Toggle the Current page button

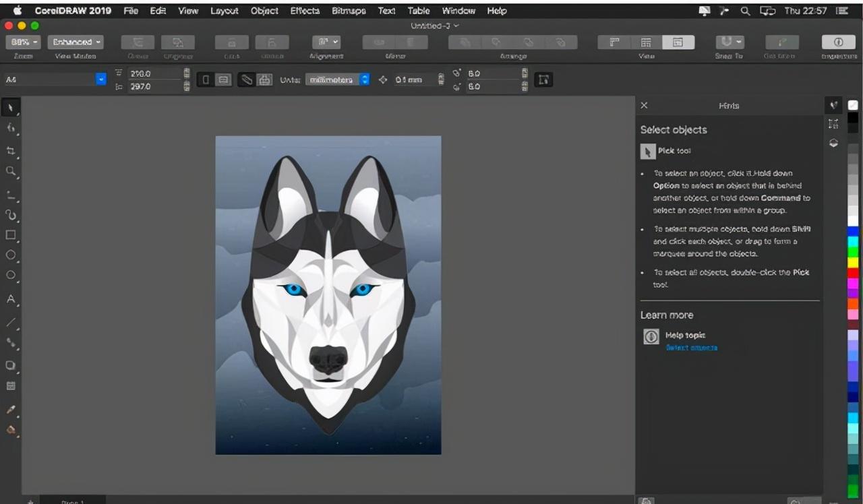(265, 80)
